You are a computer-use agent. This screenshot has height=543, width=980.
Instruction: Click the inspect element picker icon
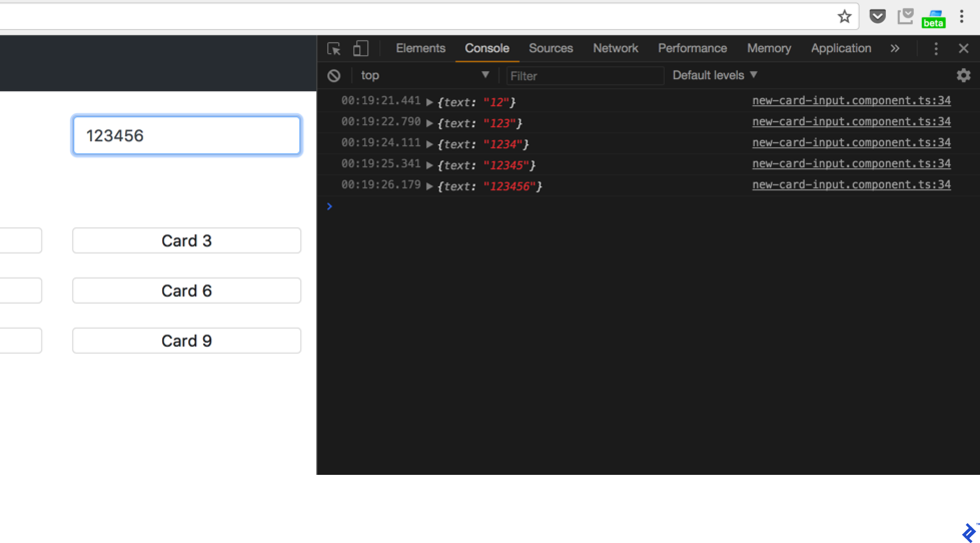pos(334,49)
